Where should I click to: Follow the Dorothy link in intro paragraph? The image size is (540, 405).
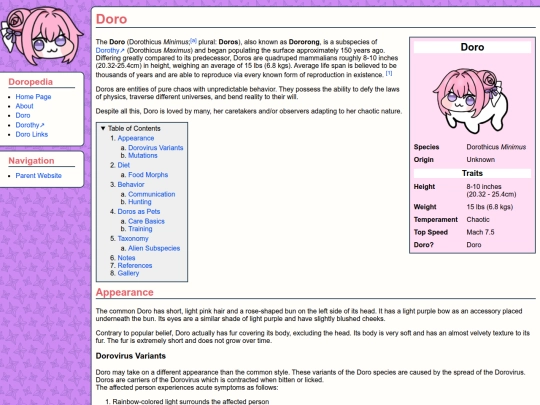(x=110, y=50)
